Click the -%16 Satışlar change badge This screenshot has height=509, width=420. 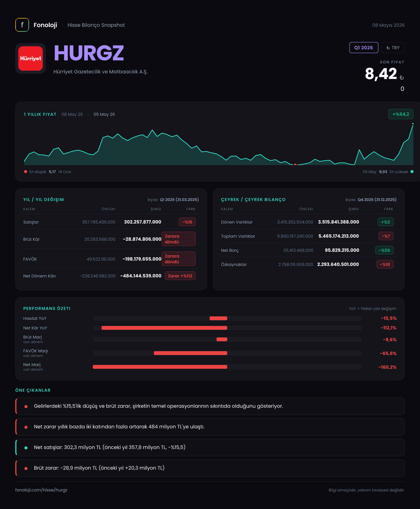point(187,222)
